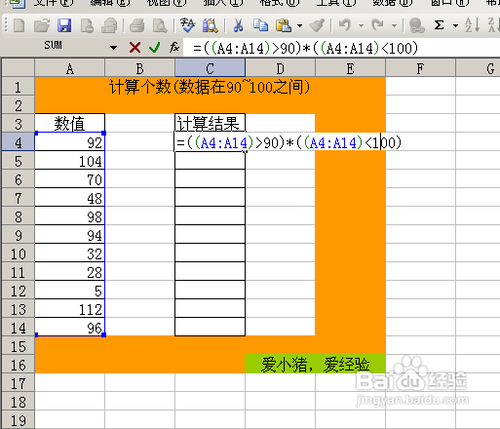Screen dimensions: 500x429
Task: Insert a hyperlink via globe icon
Action: 416,26
